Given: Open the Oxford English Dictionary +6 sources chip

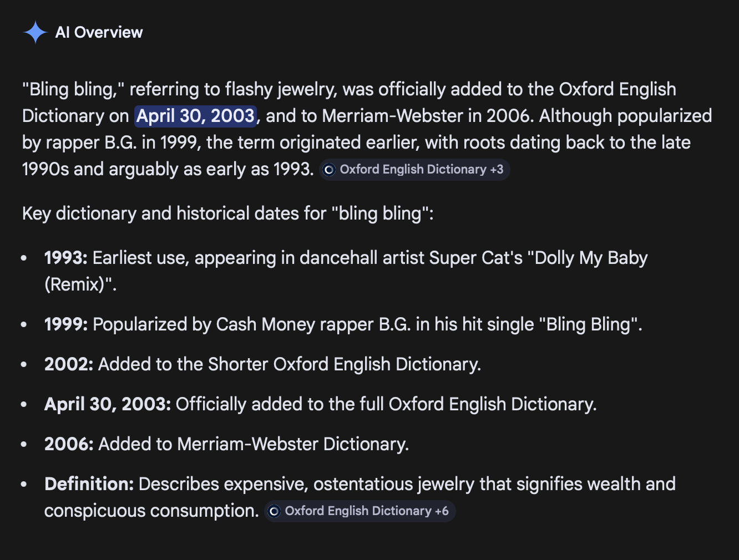Looking at the screenshot, I should click(360, 511).
